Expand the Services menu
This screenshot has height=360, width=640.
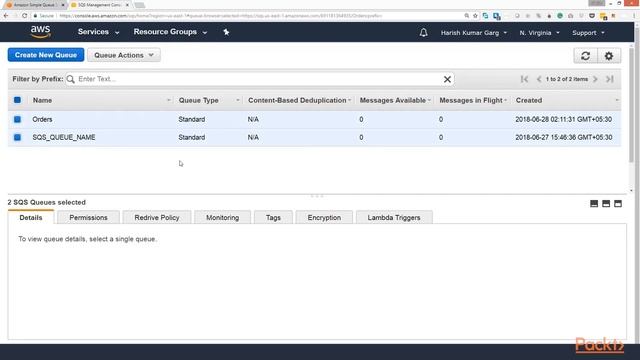98,32
